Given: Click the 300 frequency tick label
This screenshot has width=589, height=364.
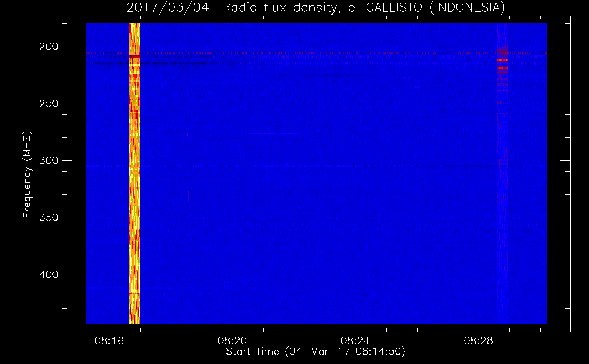Looking at the screenshot, I should point(49,161).
